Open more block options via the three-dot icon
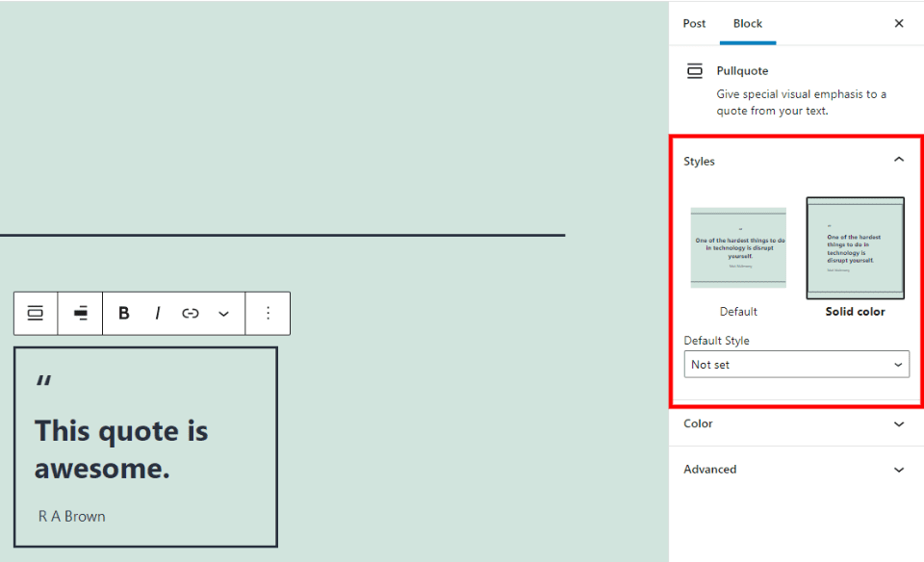The width and height of the screenshot is (924, 562). 268,313
